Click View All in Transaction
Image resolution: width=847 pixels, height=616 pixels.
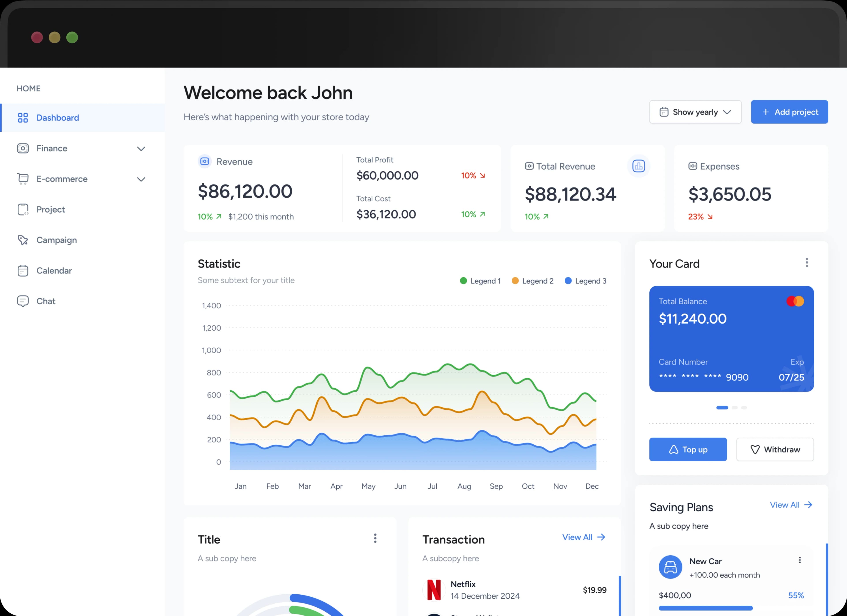pyautogui.click(x=584, y=537)
